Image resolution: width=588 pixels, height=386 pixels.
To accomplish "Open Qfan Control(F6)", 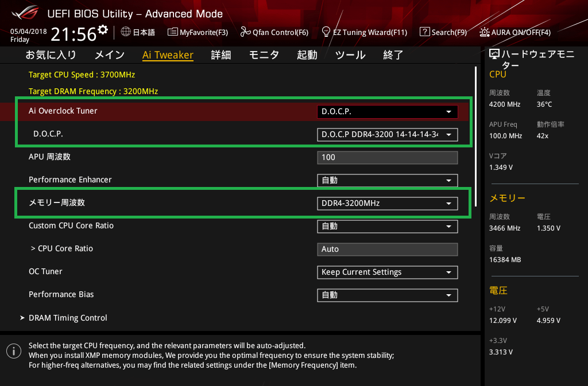I will 274,32.
